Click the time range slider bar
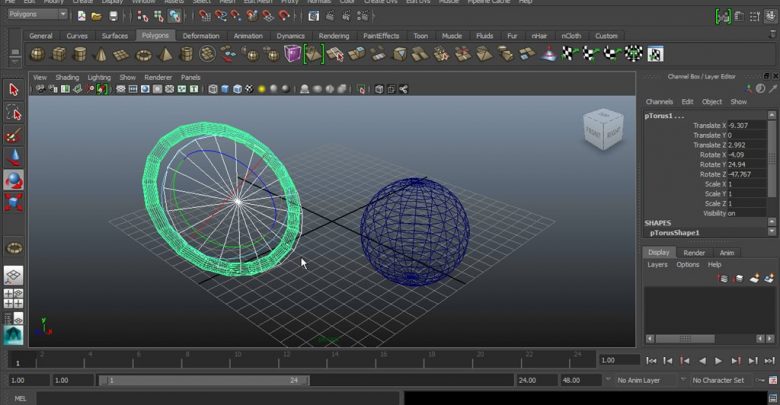780x405 pixels. click(x=205, y=380)
